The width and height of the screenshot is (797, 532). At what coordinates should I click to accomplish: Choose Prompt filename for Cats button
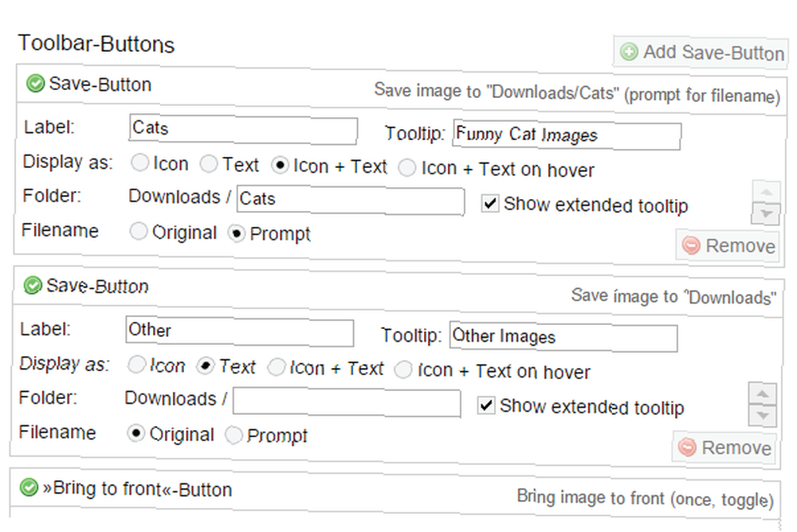tap(236, 233)
